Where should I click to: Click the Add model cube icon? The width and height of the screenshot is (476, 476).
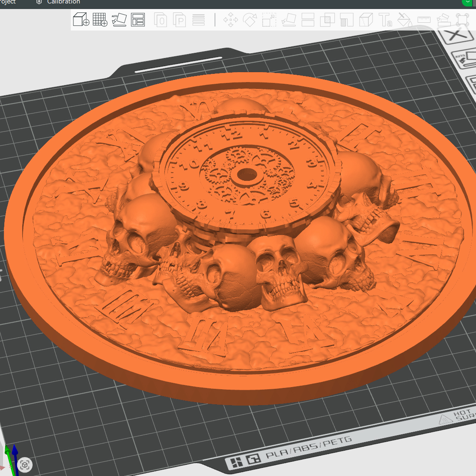pos(81,19)
